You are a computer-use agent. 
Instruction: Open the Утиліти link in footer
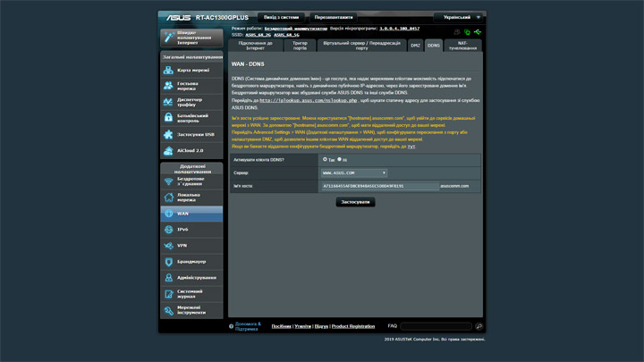[x=302, y=326]
